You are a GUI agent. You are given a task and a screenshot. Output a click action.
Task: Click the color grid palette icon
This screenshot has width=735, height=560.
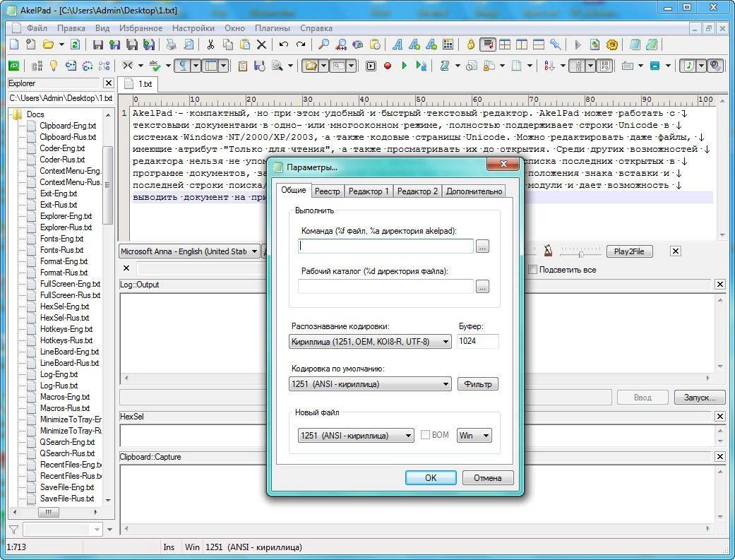[x=448, y=44]
